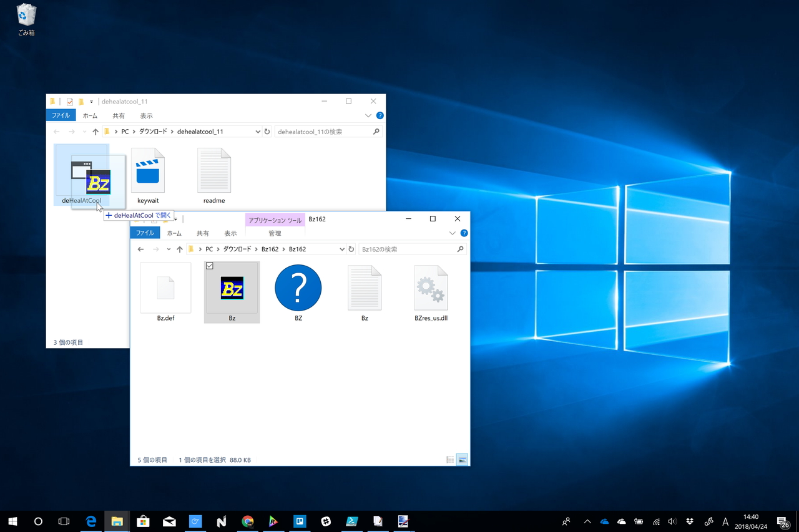Toggle the Japanese IME input mode indicator
This screenshot has width=799, height=532.
[x=725, y=521]
